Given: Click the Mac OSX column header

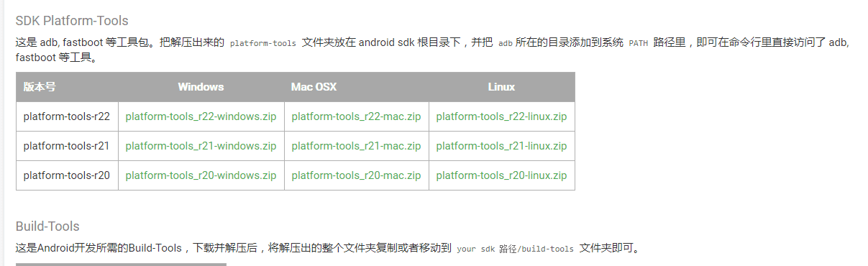Looking at the screenshot, I should [x=314, y=87].
